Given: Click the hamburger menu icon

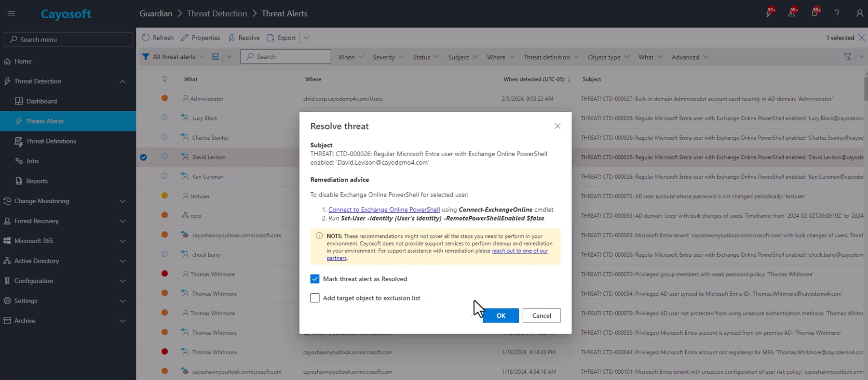Looking at the screenshot, I should click(11, 13).
